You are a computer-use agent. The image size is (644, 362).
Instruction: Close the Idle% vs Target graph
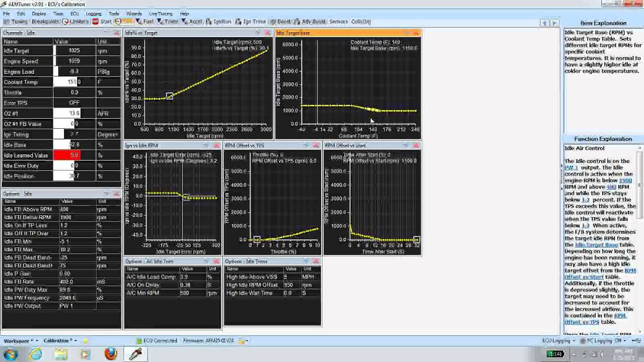click(x=268, y=33)
